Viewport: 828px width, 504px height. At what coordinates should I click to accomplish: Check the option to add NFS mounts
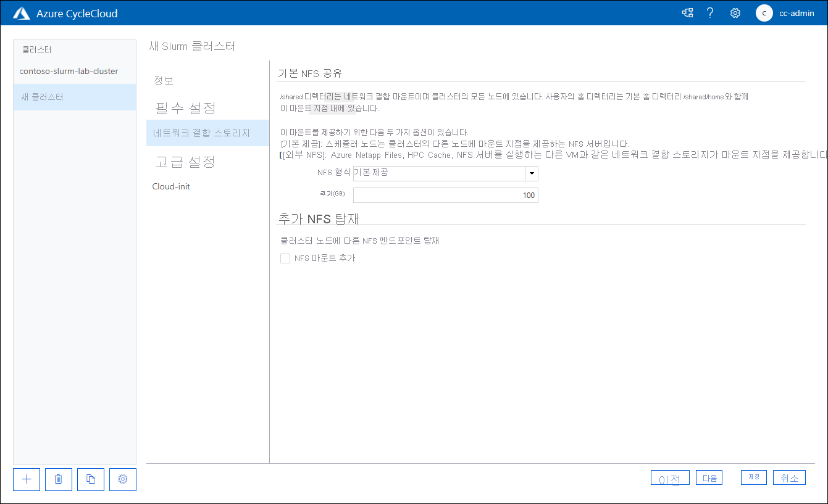coord(285,258)
